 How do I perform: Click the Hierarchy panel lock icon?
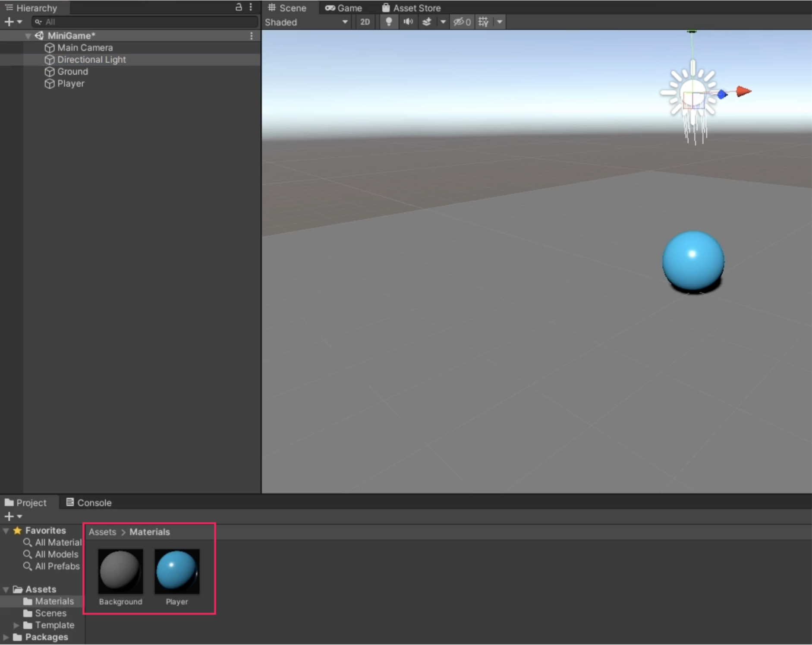coord(239,7)
